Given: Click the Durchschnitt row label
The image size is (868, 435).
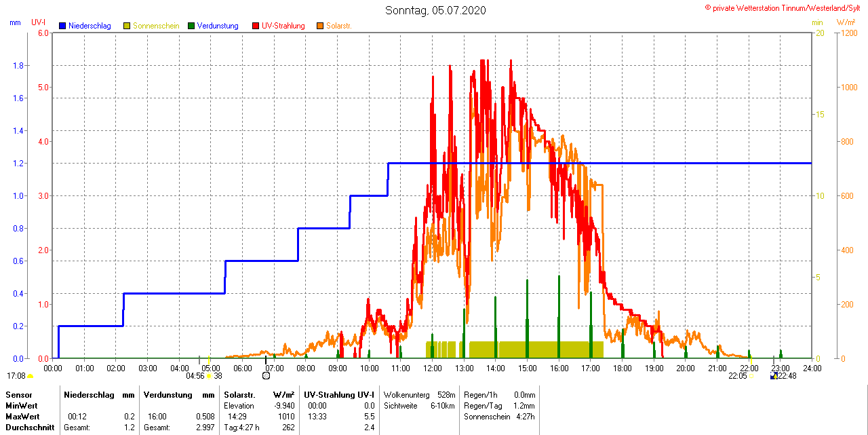Looking at the screenshot, I should point(30,428).
